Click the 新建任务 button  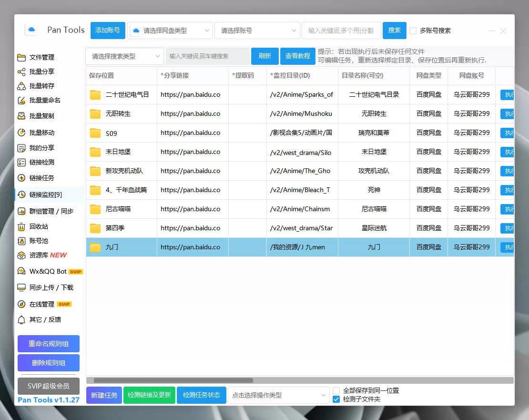point(104,395)
